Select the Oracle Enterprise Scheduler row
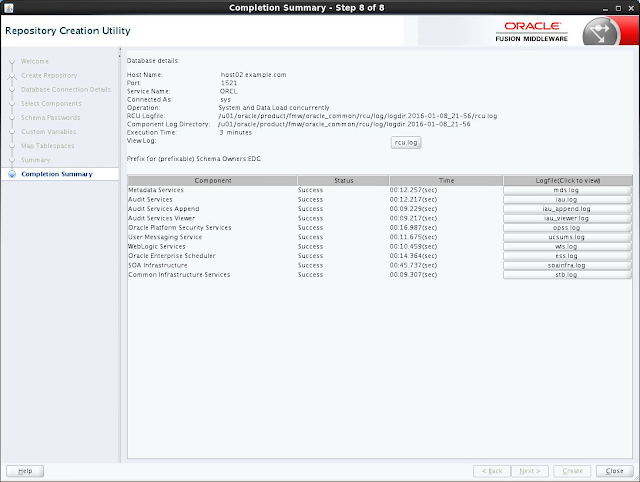 (x=380, y=256)
